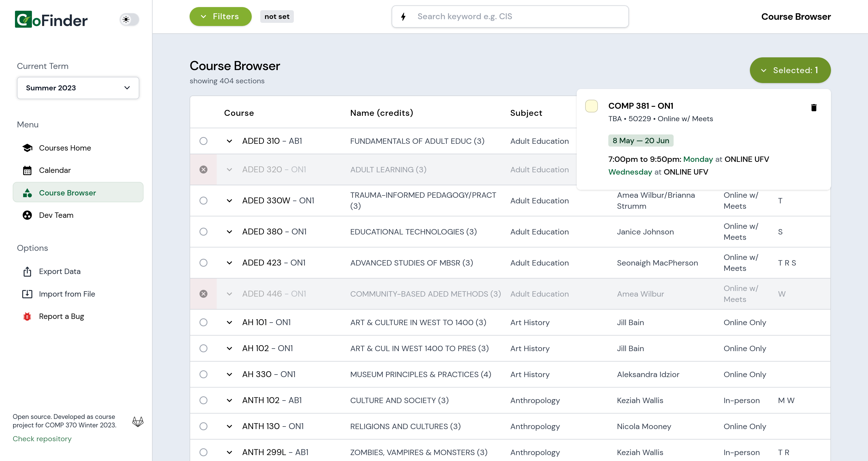
Task: Click the CoFinder logo
Action: 51,19
